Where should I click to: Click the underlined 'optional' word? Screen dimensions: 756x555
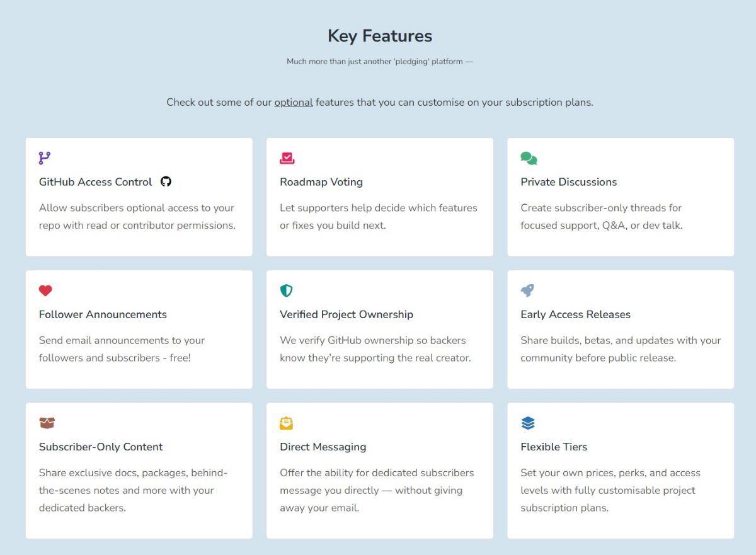(x=294, y=102)
